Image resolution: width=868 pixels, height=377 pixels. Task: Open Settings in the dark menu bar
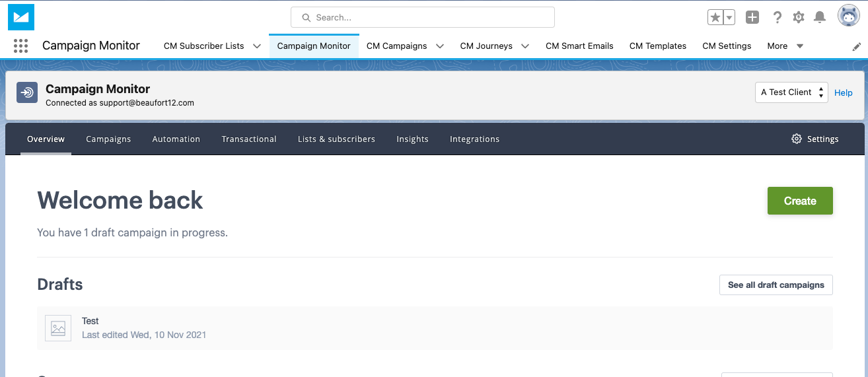pyautogui.click(x=815, y=139)
